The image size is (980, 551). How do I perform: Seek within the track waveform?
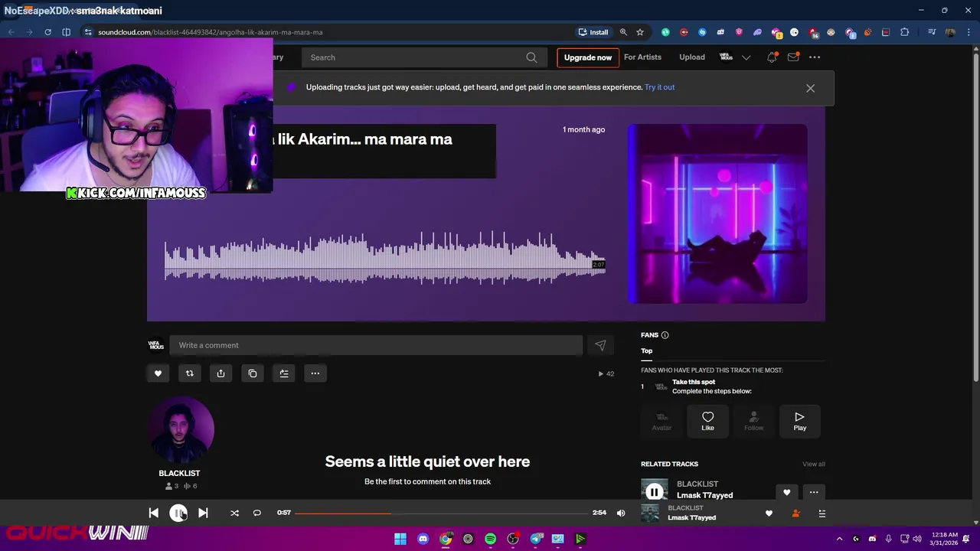pos(385,257)
